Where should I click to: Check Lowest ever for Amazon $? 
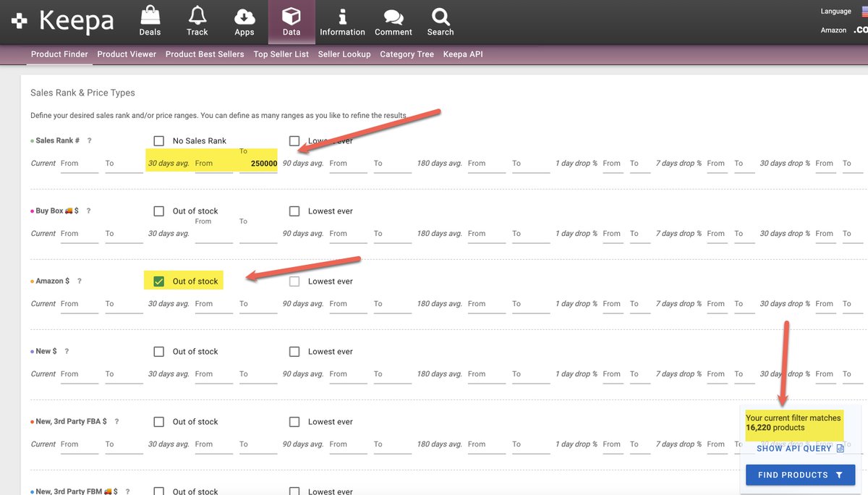(294, 282)
